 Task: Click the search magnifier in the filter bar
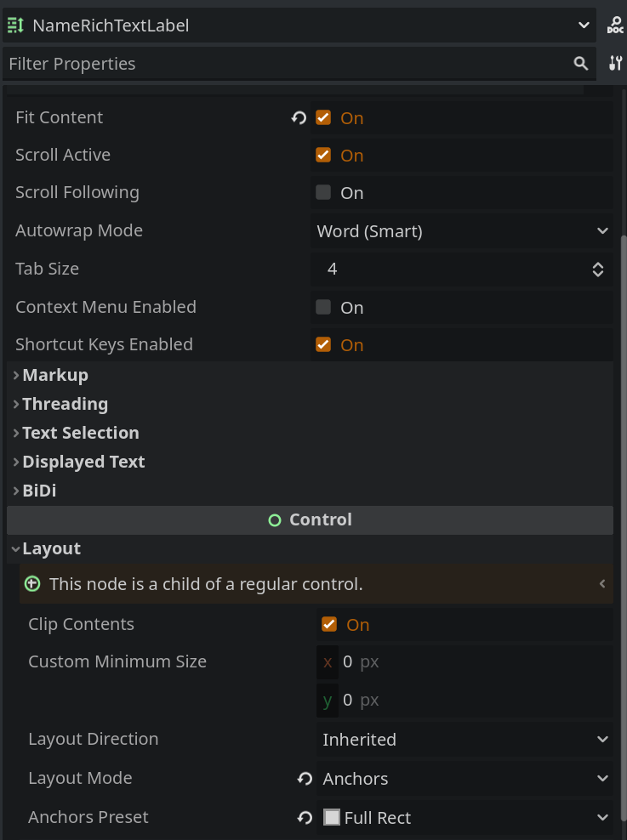pyautogui.click(x=581, y=63)
